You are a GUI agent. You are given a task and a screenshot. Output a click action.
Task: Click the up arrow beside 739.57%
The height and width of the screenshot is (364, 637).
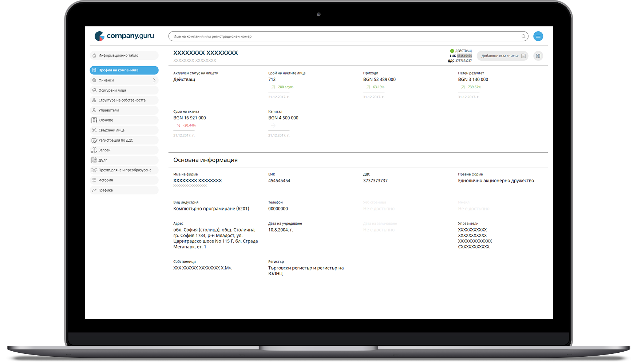tap(463, 87)
